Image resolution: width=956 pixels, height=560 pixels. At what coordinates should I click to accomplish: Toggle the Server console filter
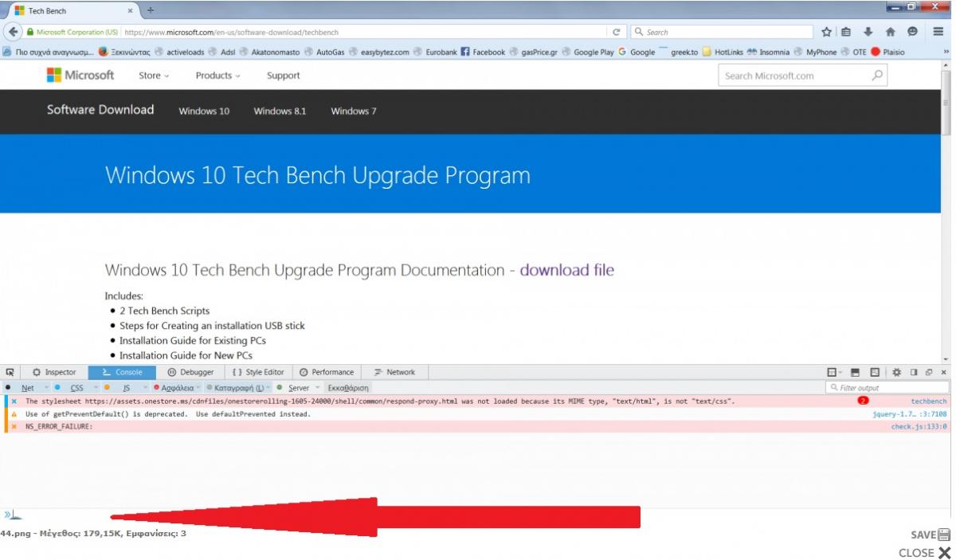pos(294,388)
